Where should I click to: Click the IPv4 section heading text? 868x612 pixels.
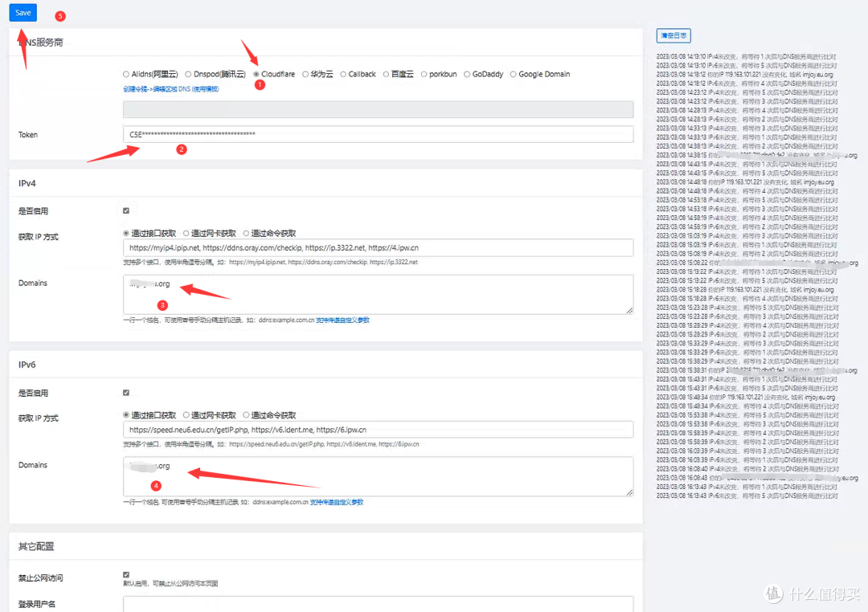[27, 183]
